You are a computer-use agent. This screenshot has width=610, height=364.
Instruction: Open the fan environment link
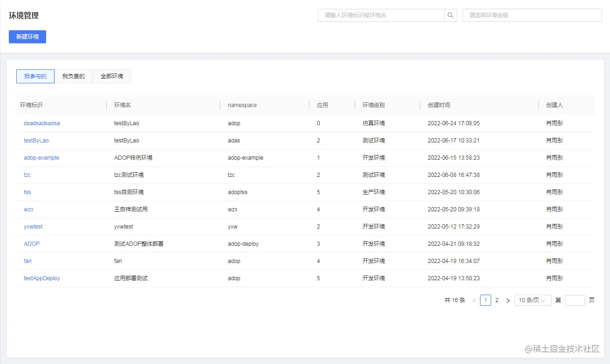[28, 261]
